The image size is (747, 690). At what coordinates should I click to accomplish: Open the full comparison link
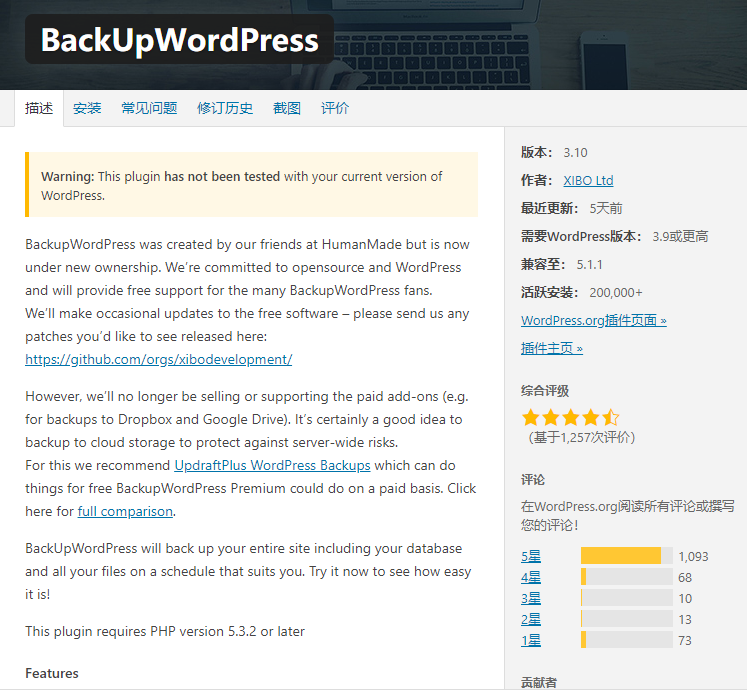(x=125, y=511)
